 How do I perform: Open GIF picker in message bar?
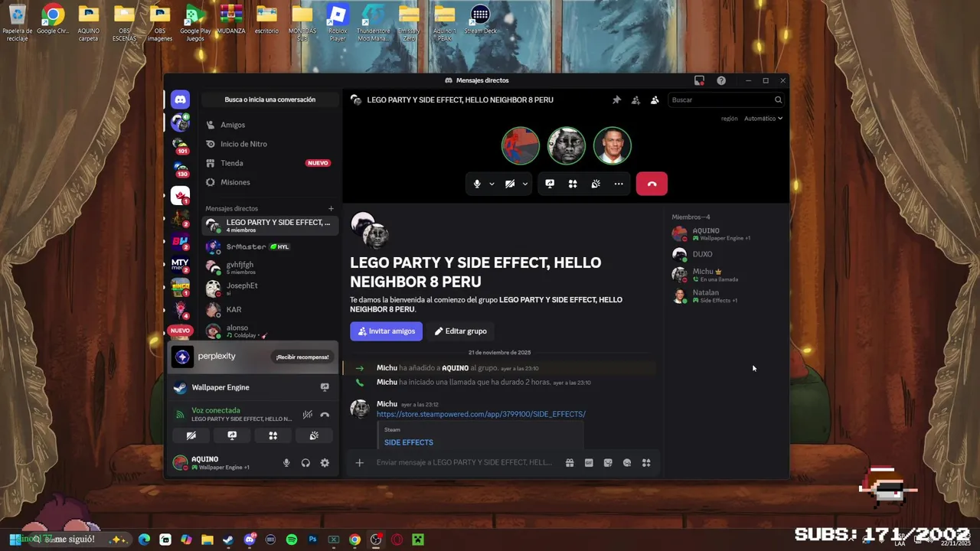point(589,463)
